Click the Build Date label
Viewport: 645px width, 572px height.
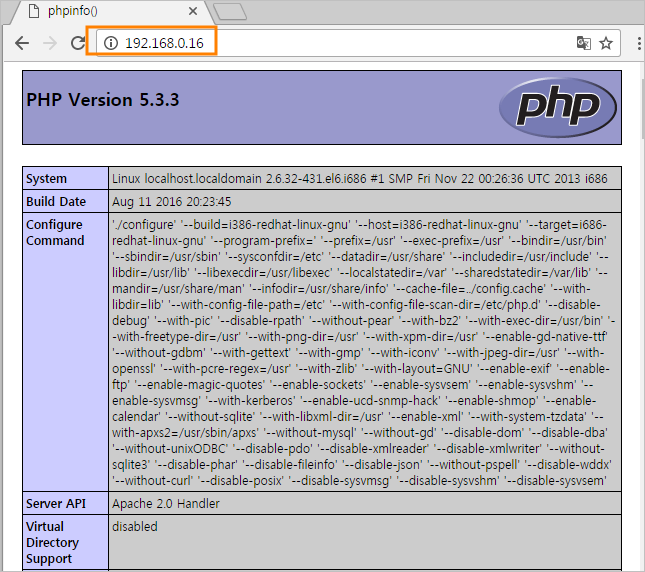coord(56,201)
